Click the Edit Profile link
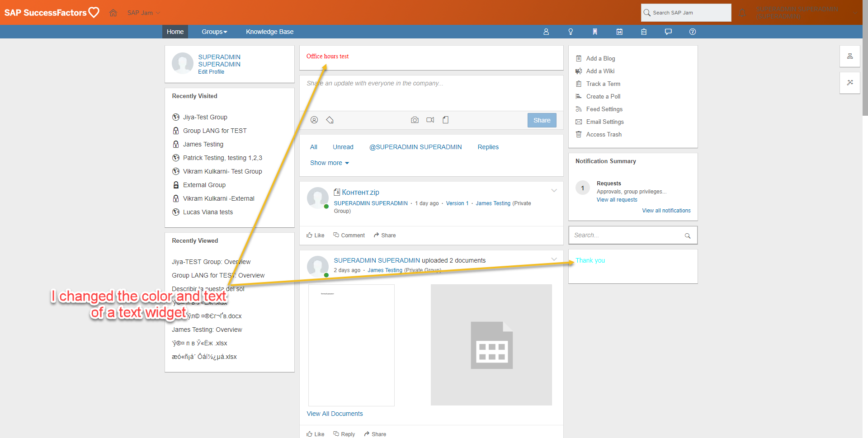Screen dimensions: 868x438 point(211,72)
